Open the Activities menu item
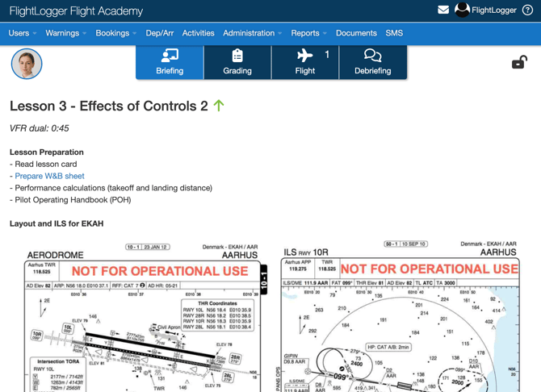Image resolution: width=541 pixels, height=392 pixels. [198, 33]
